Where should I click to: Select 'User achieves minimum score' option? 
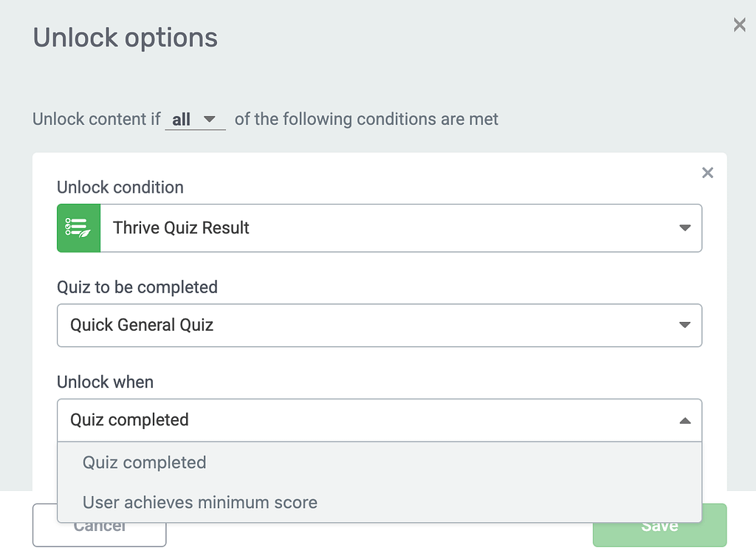coord(200,503)
